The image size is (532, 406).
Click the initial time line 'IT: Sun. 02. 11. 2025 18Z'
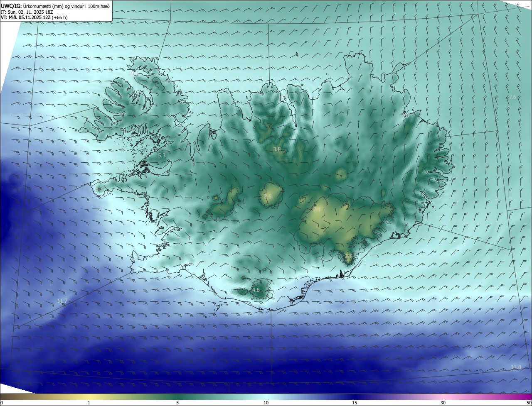[x=27, y=12]
